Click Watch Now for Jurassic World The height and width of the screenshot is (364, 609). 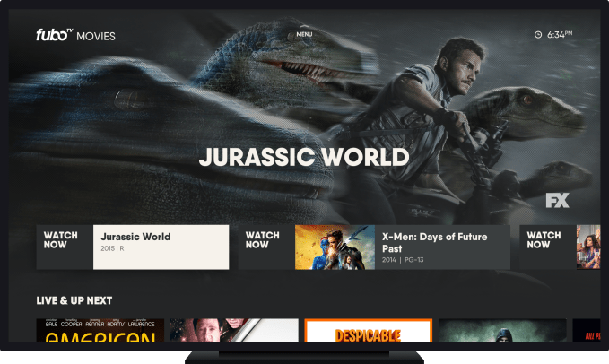pyautogui.click(x=65, y=247)
